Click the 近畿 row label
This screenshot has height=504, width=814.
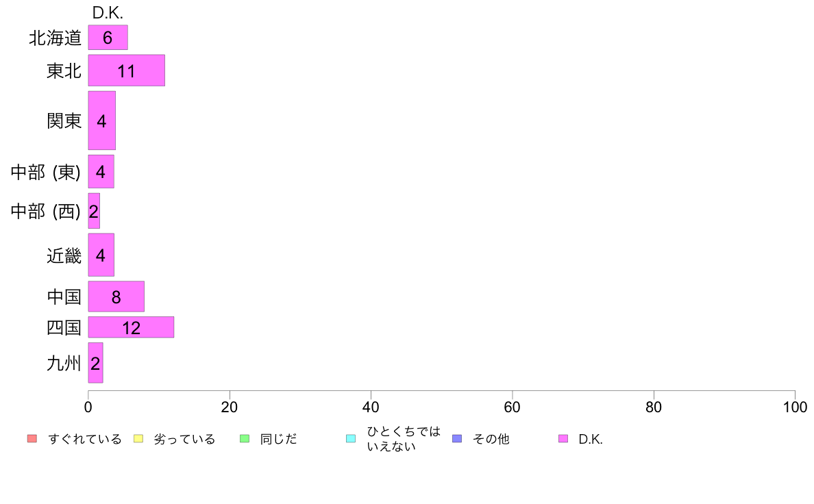(x=64, y=255)
